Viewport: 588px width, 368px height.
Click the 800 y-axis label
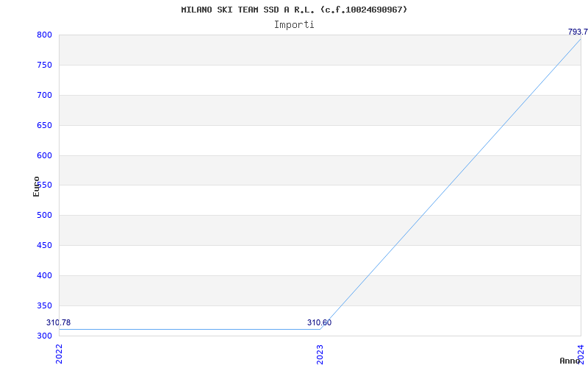click(44, 35)
